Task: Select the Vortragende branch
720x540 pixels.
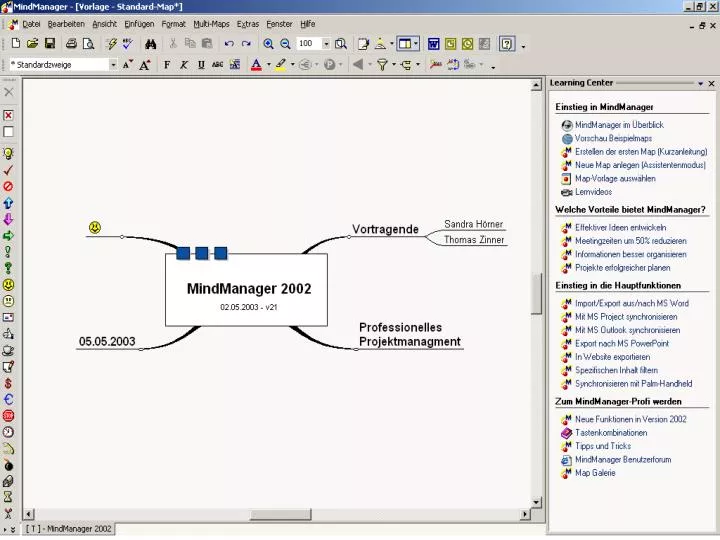Action: click(x=385, y=229)
